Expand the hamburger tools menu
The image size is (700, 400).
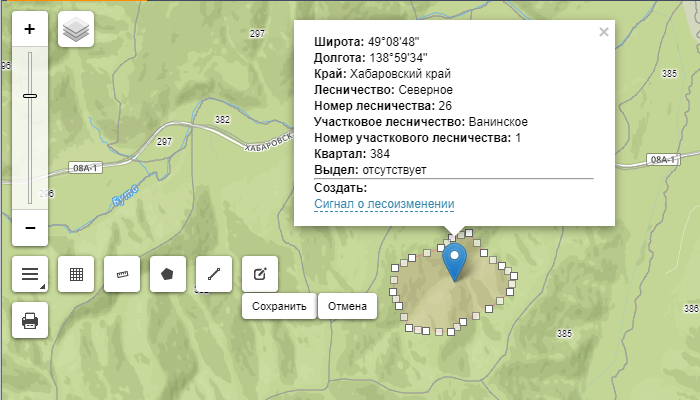[30, 273]
